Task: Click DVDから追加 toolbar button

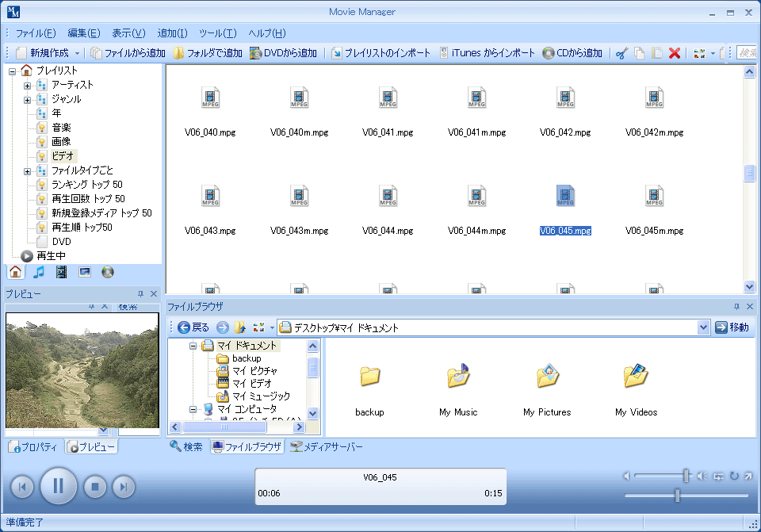Action: pos(283,53)
